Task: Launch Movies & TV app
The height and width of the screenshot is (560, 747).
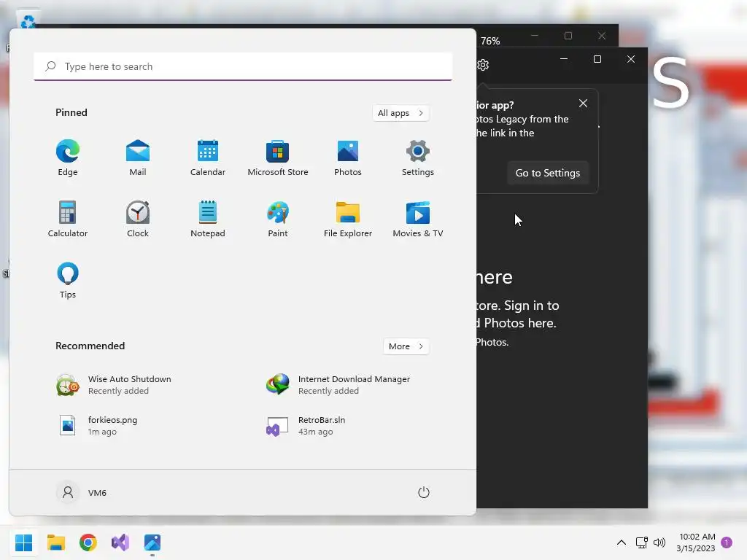Action: pos(418,219)
